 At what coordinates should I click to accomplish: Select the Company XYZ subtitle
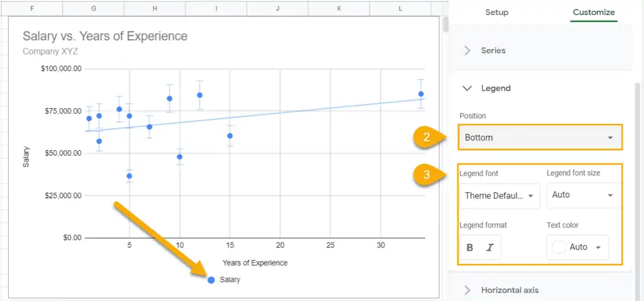point(50,52)
